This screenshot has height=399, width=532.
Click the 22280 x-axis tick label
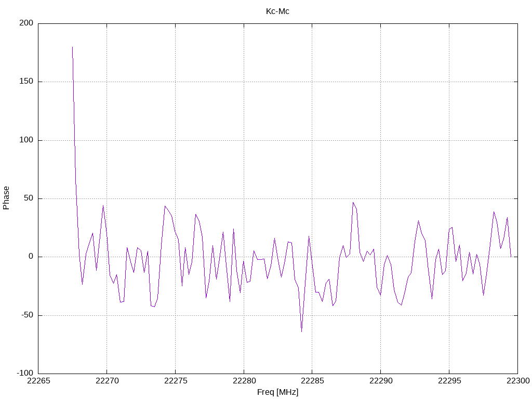click(244, 381)
